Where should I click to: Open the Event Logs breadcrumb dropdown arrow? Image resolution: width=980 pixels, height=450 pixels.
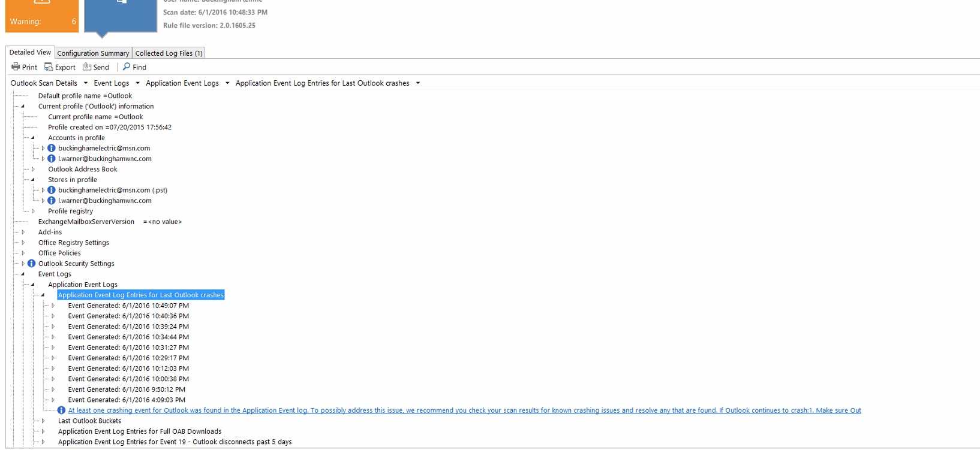pos(137,83)
